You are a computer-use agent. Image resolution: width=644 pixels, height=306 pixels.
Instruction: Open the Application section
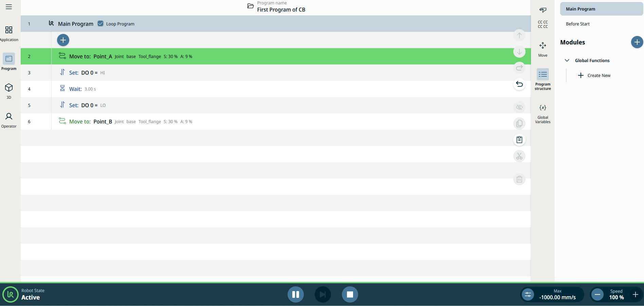9,34
